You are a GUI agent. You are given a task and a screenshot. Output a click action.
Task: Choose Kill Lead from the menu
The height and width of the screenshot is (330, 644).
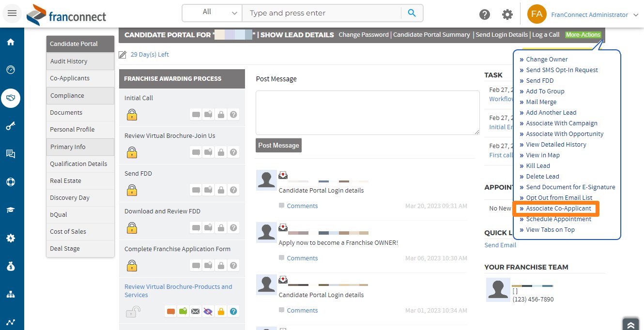[538, 166]
